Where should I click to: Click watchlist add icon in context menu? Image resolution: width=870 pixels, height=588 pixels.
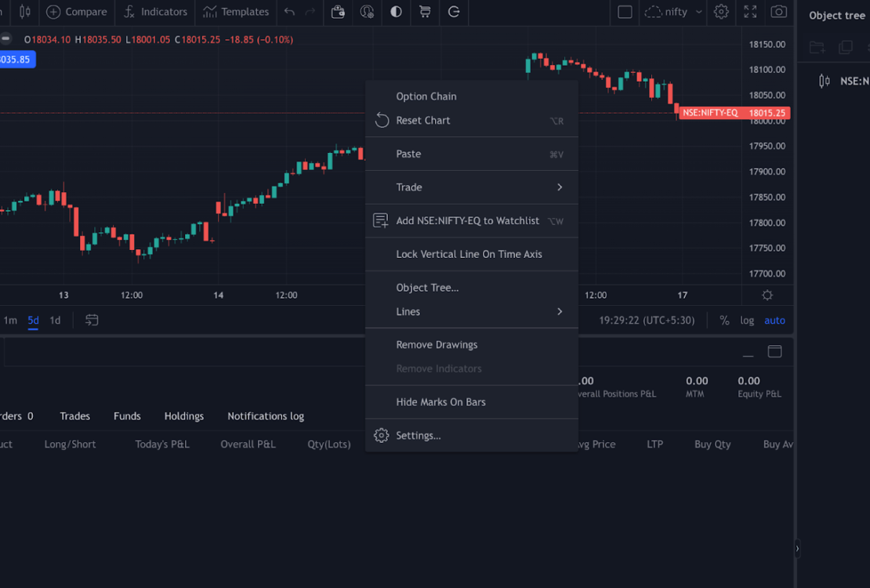(x=381, y=220)
